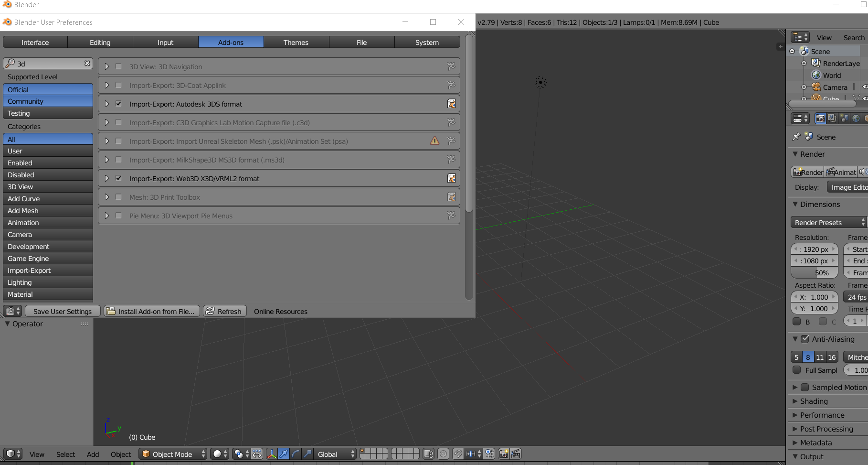This screenshot has height=465, width=868.
Task: Pin the Scene context with the pin icon
Action: pos(796,137)
